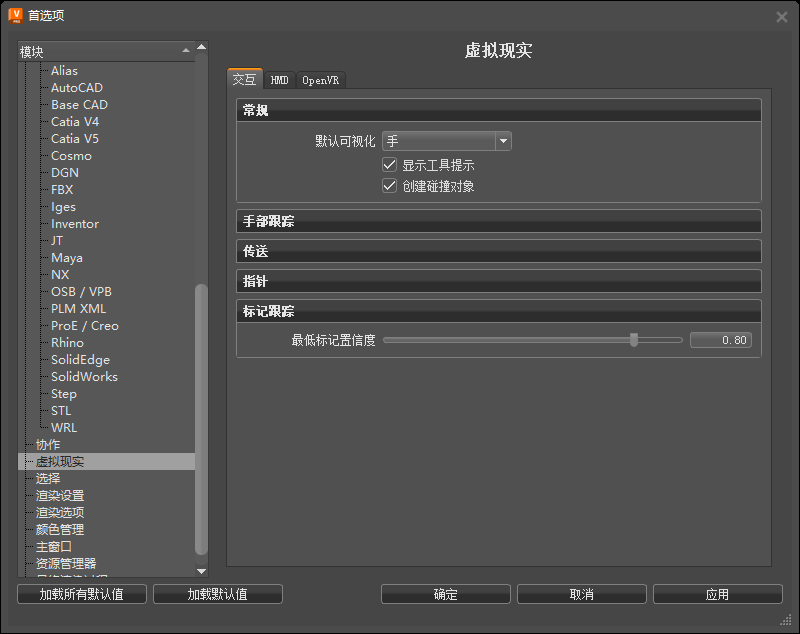Click the 0.80 confidence value field
The image size is (800, 634).
720,340
